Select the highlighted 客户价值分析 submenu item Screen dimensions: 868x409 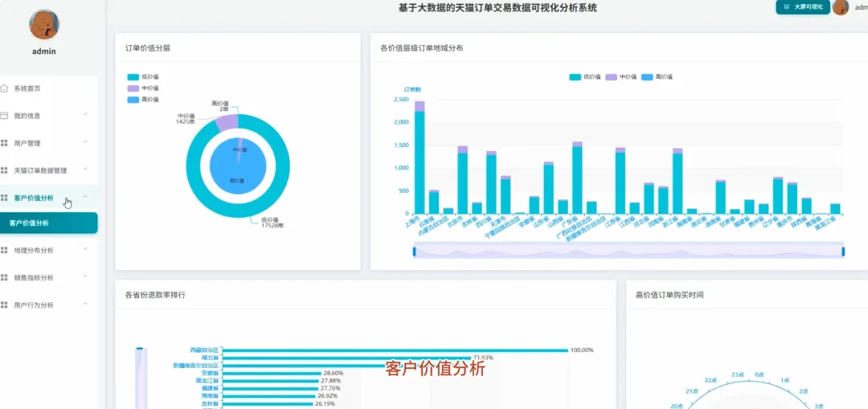[49, 223]
